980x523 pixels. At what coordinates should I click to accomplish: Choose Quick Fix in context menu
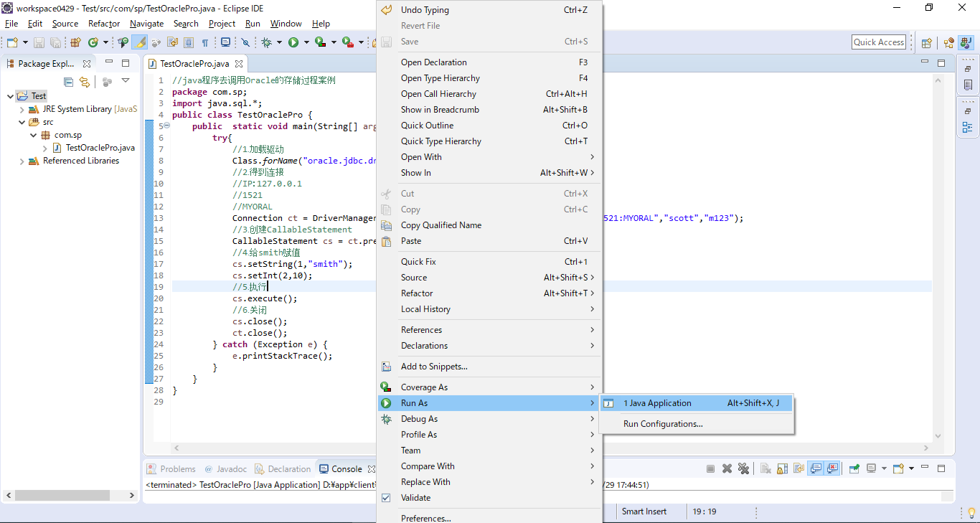pyautogui.click(x=489, y=262)
